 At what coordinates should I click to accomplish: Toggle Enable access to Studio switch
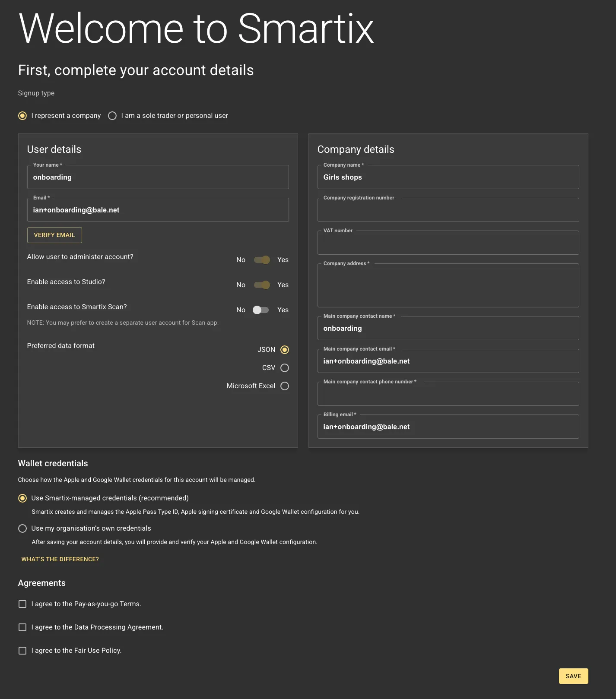point(262,285)
